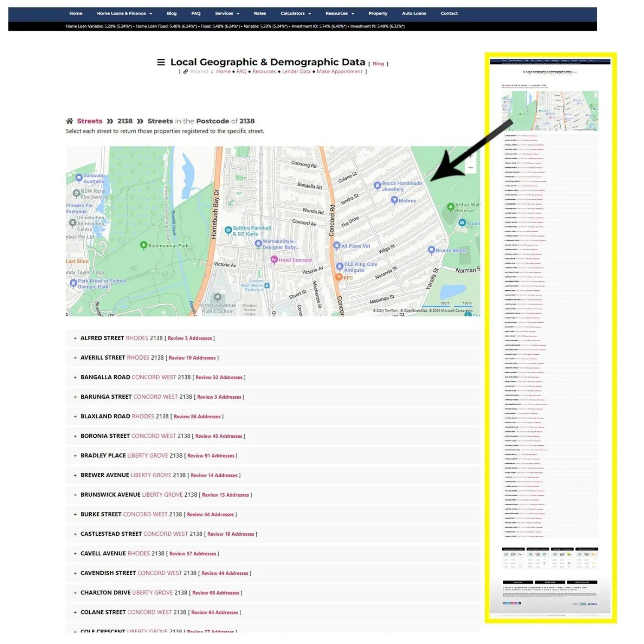The width and height of the screenshot is (644, 644).
Task: Expand the Cavendish Street entry
Action: click(x=75, y=573)
